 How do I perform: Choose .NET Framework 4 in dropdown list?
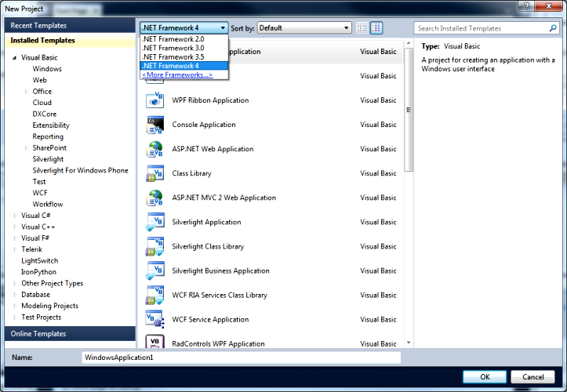click(x=184, y=66)
